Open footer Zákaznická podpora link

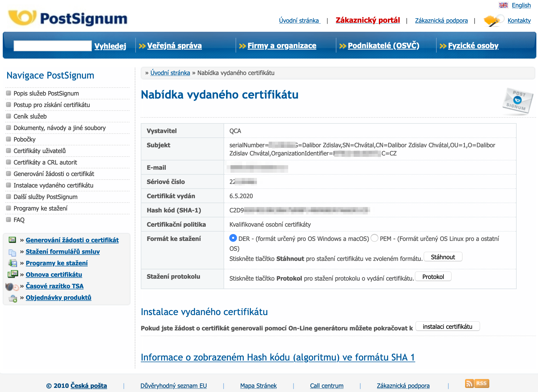click(403, 386)
